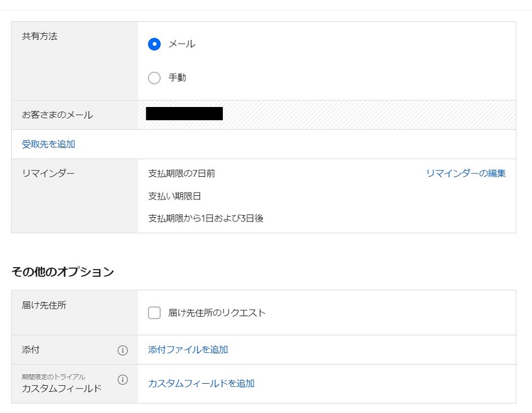Select the メール sharing option
The height and width of the screenshot is (413, 532).
[x=154, y=45]
